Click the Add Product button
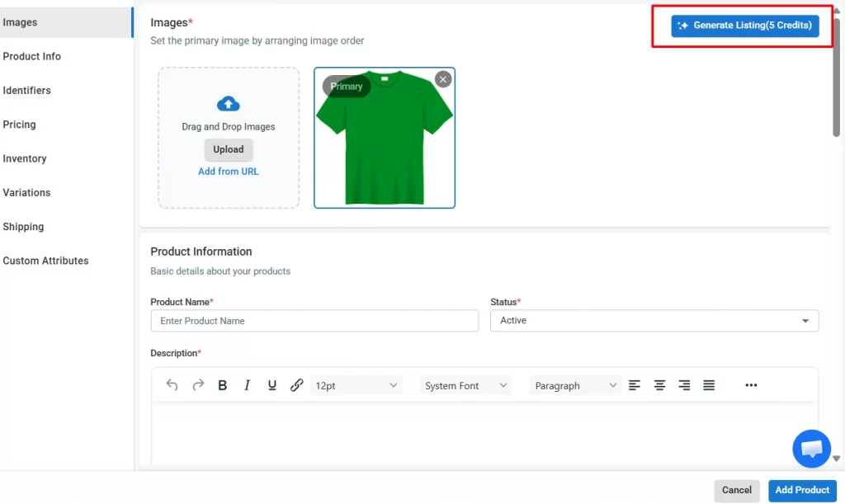Image resolution: width=845 pixels, height=504 pixels. pos(802,491)
